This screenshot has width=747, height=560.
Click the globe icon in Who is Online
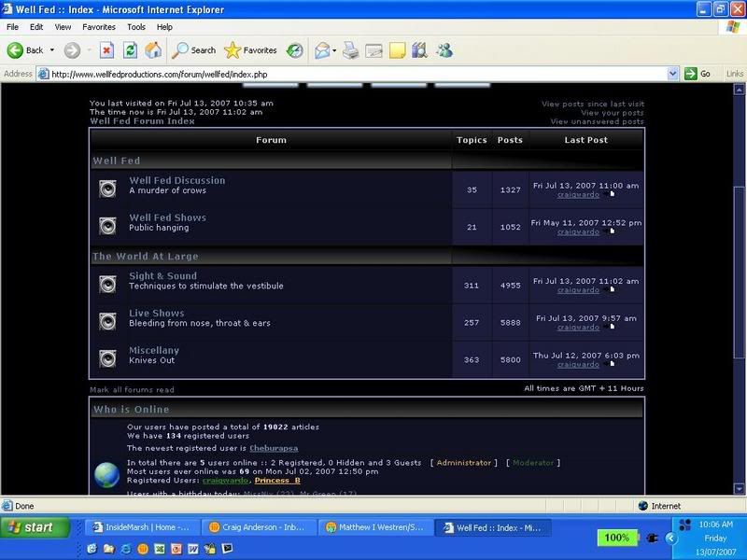click(106, 475)
